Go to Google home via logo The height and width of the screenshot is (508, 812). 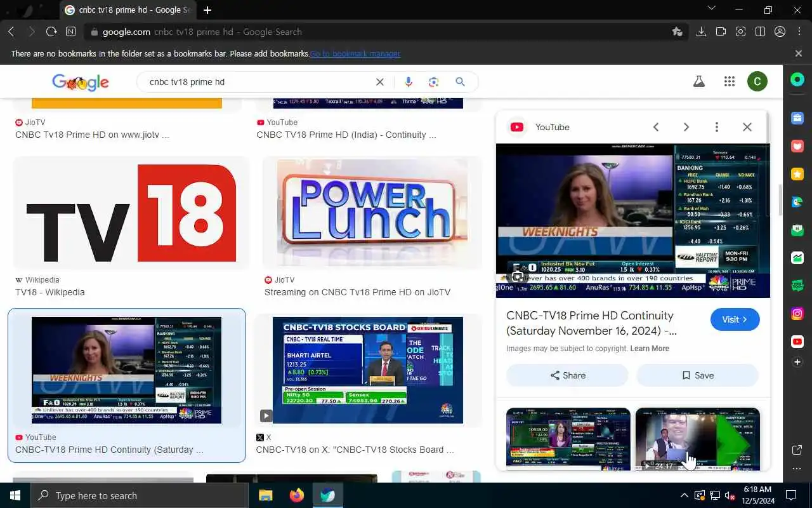click(x=81, y=82)
